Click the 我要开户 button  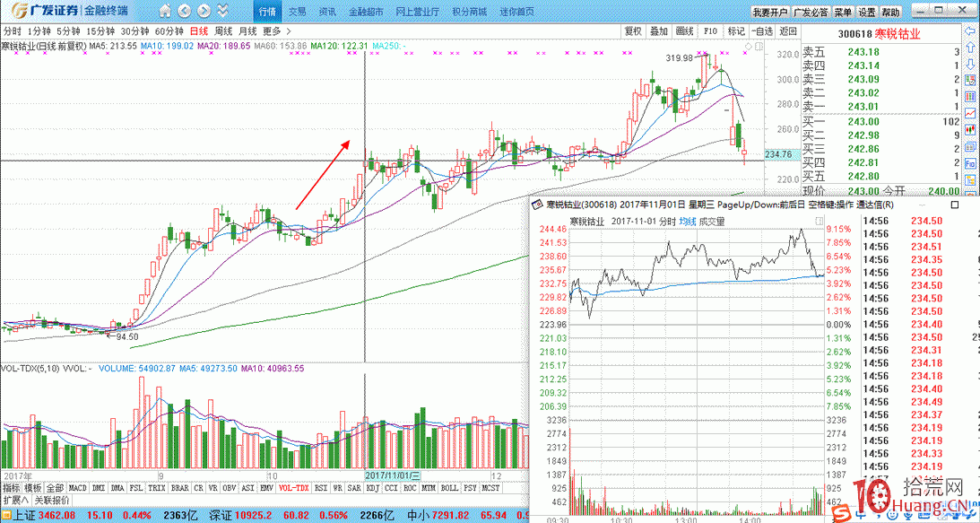769,12
